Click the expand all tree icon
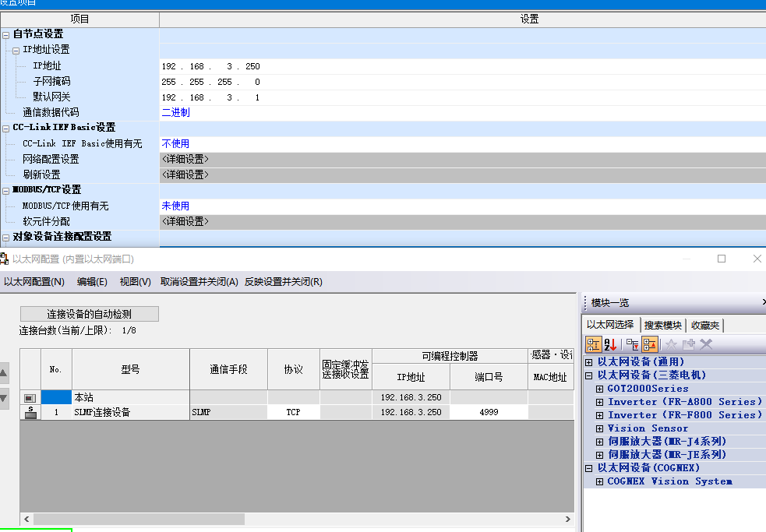This screenshot has width=766, height=532. coord(632,344)
